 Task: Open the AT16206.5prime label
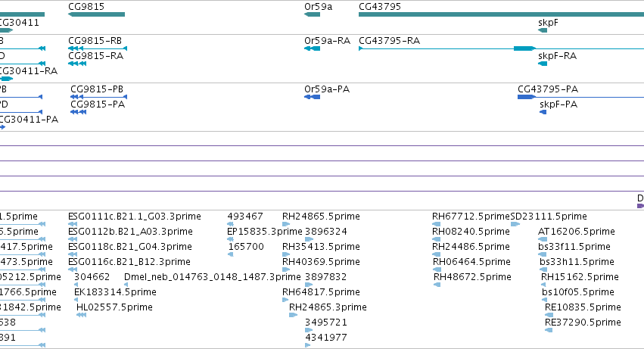[x=576, y=232]
